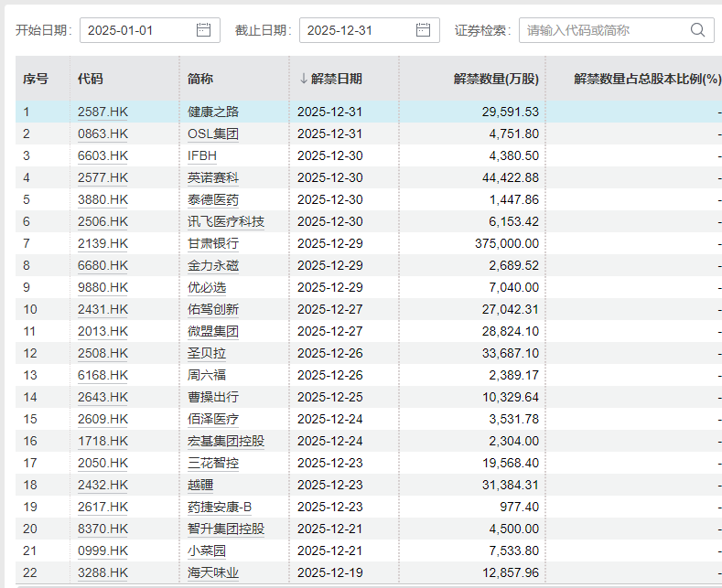Open stock code 2587.HK link
The image size is (722, 588).
[x=102, y=112]
